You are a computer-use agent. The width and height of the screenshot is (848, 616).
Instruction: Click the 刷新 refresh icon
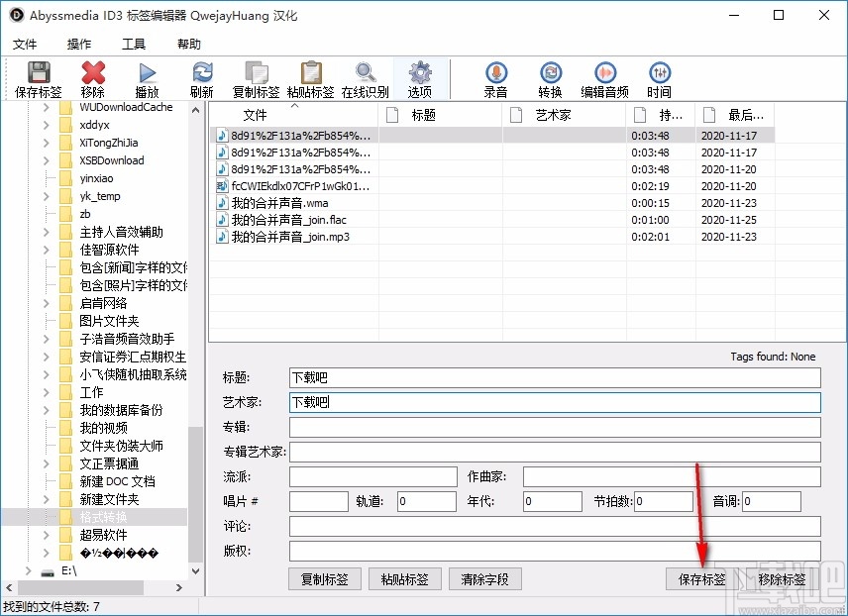[202, 78]
